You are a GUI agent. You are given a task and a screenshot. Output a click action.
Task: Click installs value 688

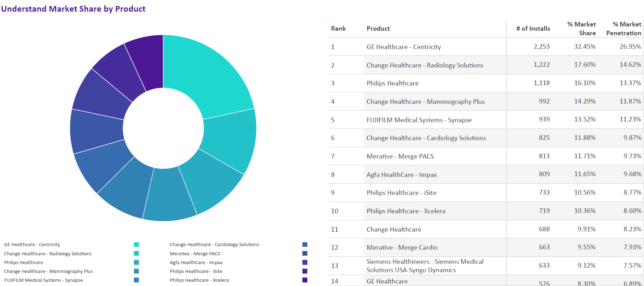point(544,229)
